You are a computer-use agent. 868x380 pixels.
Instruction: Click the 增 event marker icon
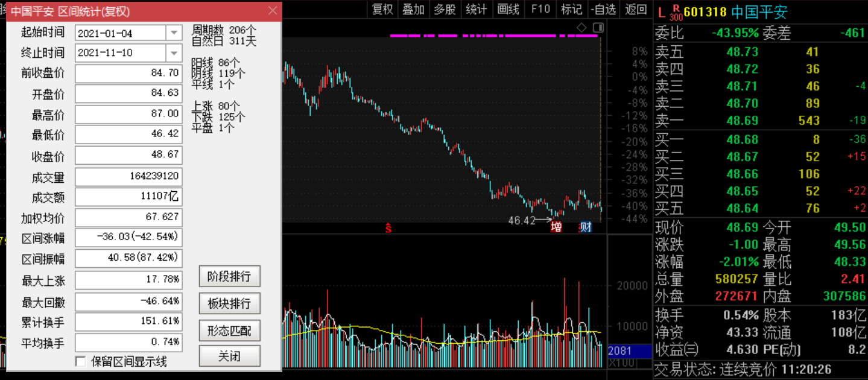click(556, 227)
